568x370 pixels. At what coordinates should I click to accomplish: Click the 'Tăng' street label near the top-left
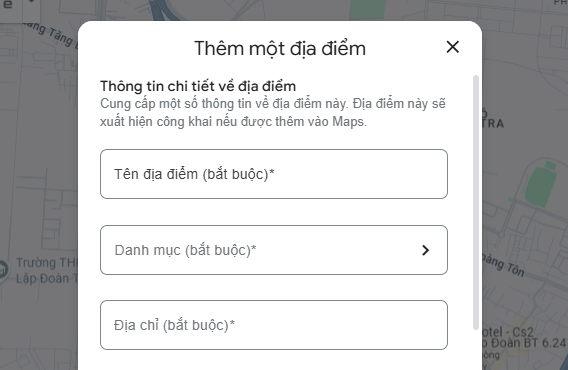coord(61,37)
